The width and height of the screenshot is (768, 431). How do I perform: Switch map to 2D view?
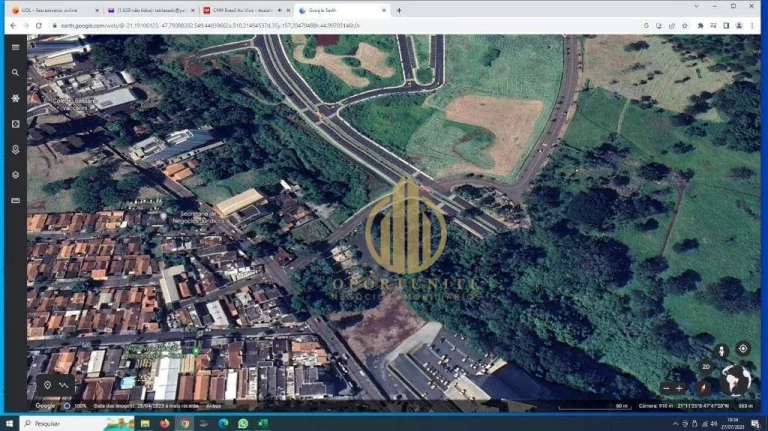click(x=706, y=366)
